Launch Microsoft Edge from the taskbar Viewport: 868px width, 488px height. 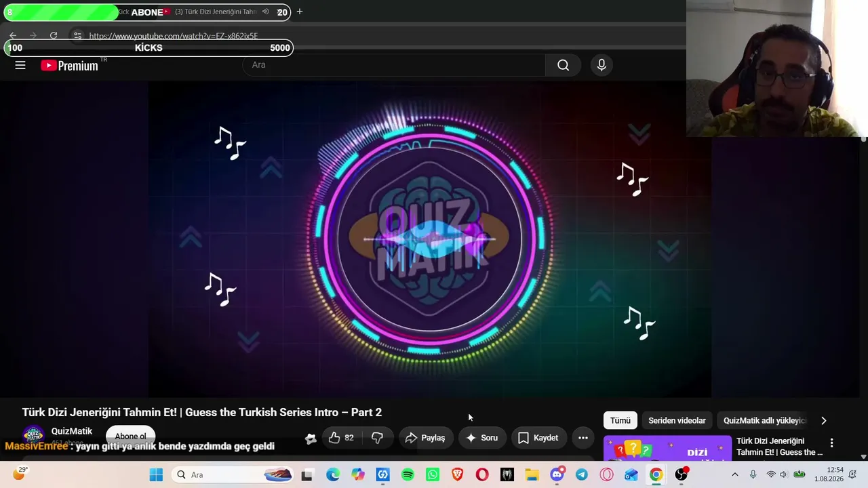coord(332,475)
